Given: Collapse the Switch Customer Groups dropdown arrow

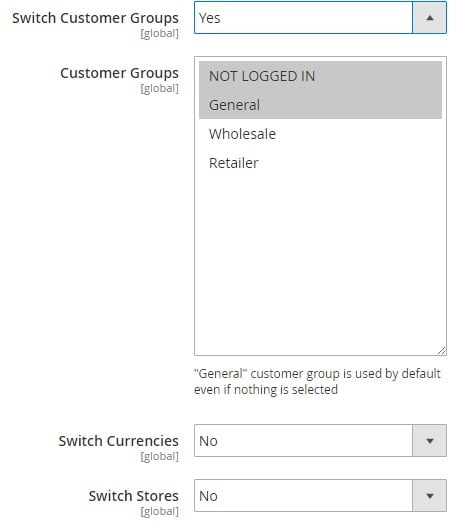Looking at the screenshot, I should point(430,18).
